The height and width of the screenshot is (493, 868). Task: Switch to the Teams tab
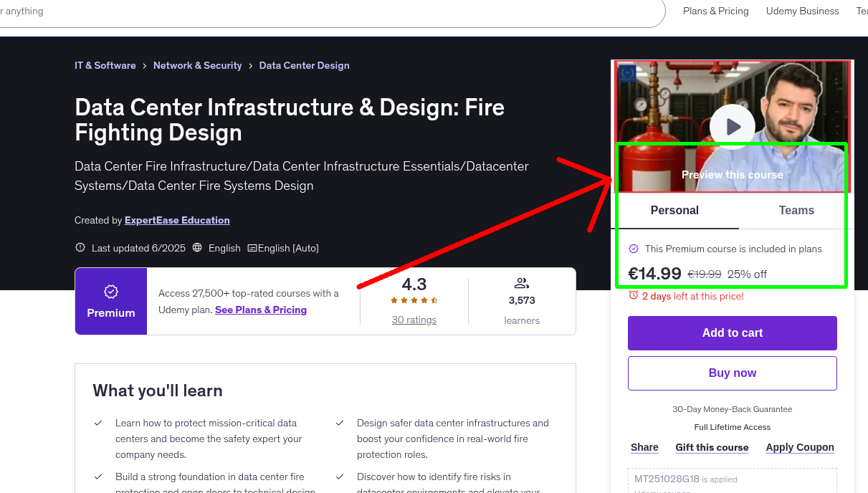click(796, 210)
